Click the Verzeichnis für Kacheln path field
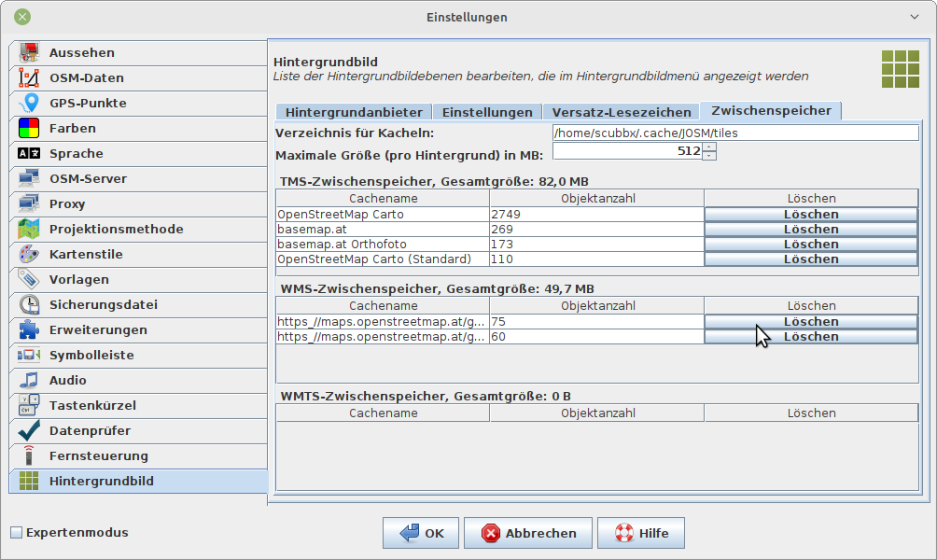 click(734, 133)
